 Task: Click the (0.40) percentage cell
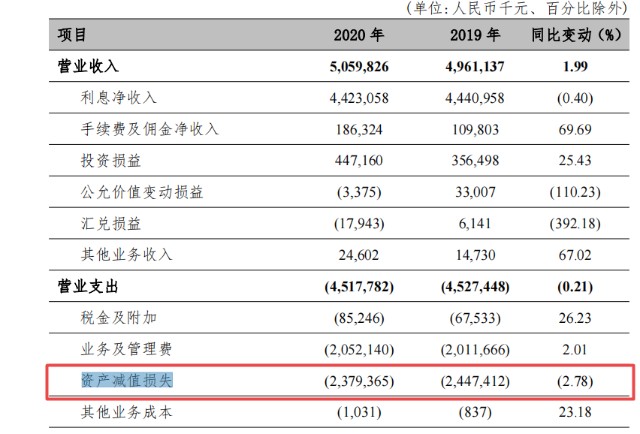point(575,98)
